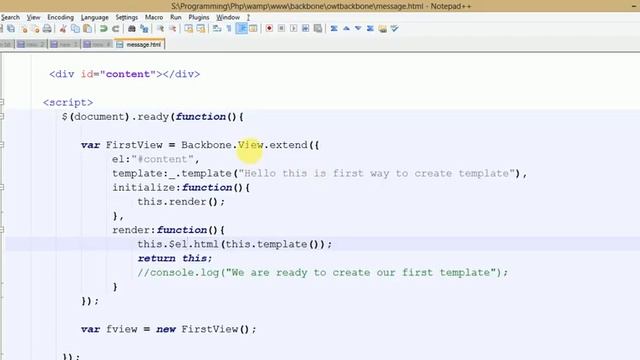Screen dimensions: 640x360
Task: Click the checkmark plugin toolbar icon
Action: (394, 29)
